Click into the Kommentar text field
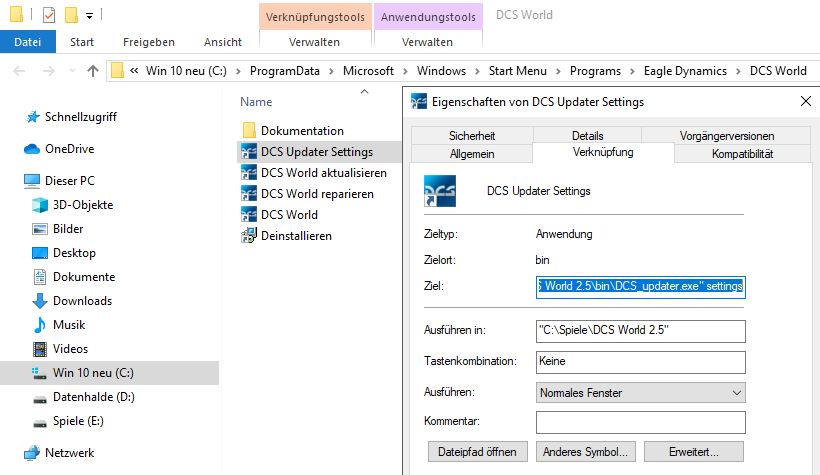The width and height of the screenshot is (820, 475). (640, 422)
